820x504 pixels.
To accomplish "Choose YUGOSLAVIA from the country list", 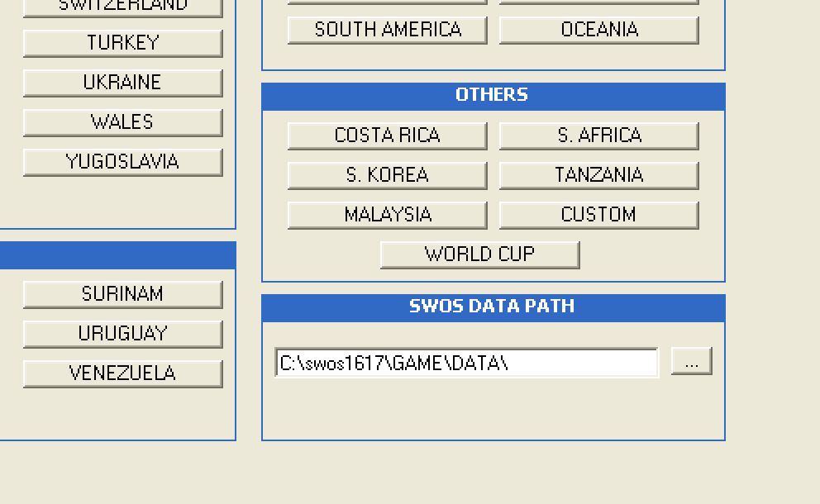I will click(122, 162).
